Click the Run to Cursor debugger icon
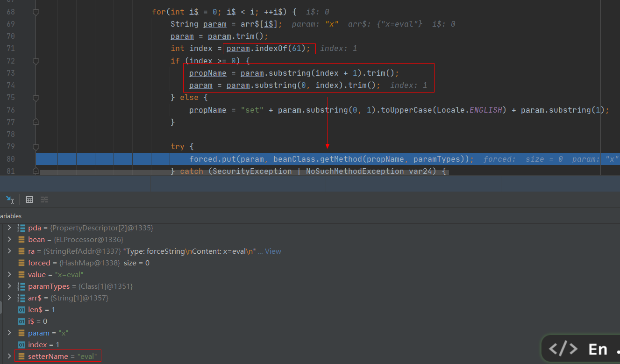 (x=10, y=200)
